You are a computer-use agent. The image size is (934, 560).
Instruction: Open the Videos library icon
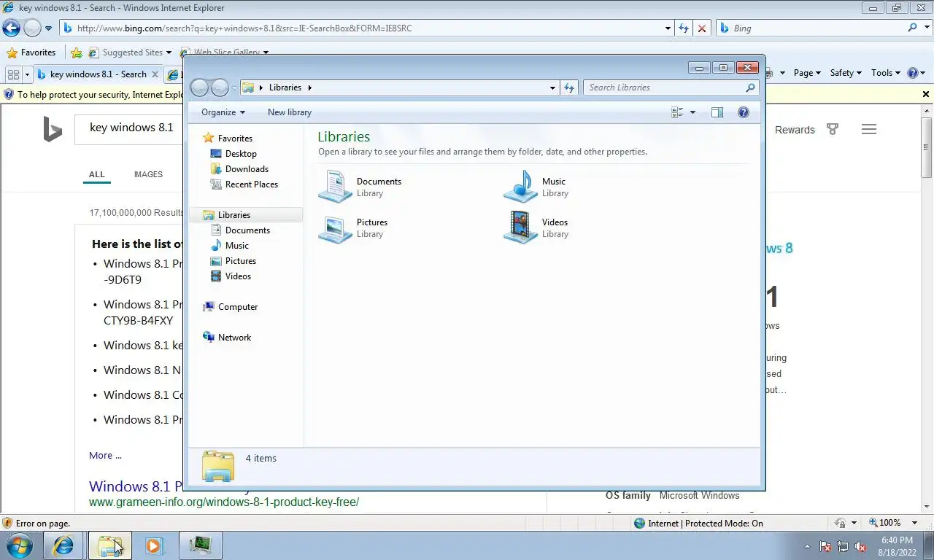click(x=521, y=227)
